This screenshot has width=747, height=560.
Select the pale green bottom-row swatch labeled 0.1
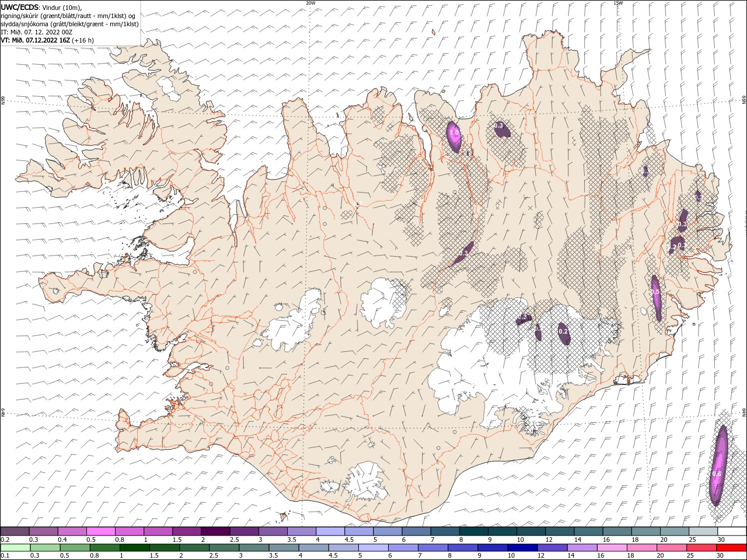(x=15, y=548)
